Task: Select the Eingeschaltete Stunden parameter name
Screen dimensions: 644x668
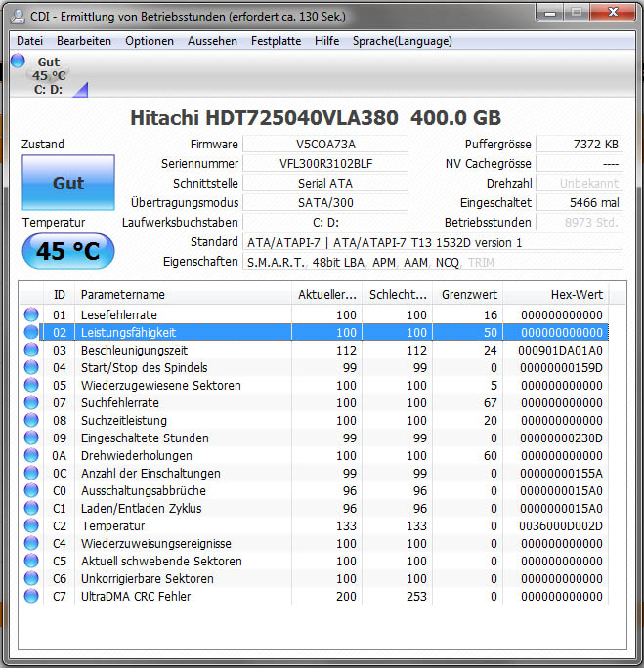Action: pyautogui.click(x=145, y=438)
